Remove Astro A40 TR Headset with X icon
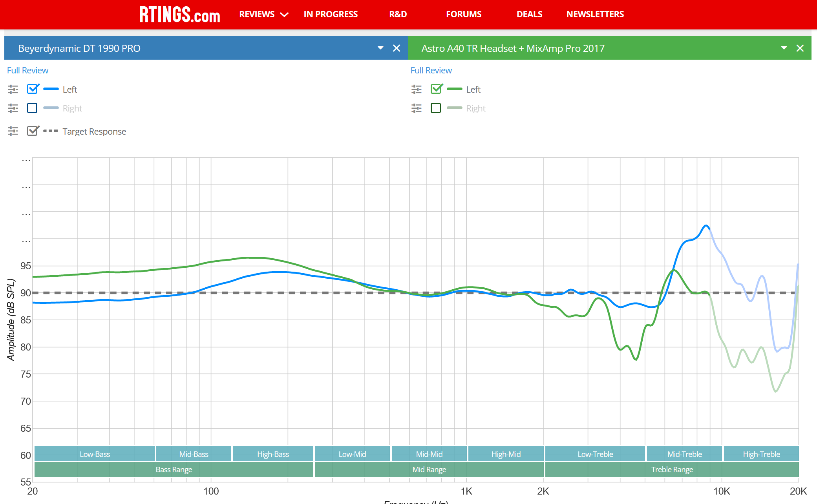Screen dimensions: 817x504 [x=800, y=48]
